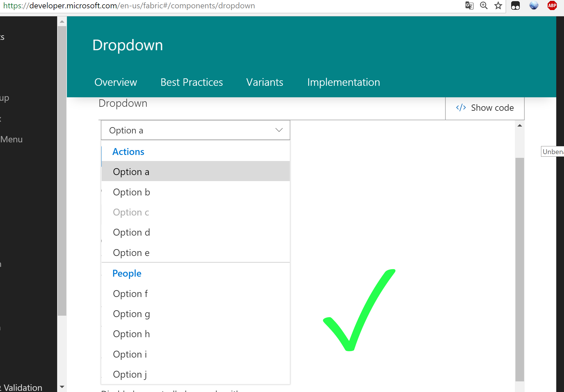Viewport: 564px width, 392px height.
Task: Click the Show code button
Action: point(492,108)
